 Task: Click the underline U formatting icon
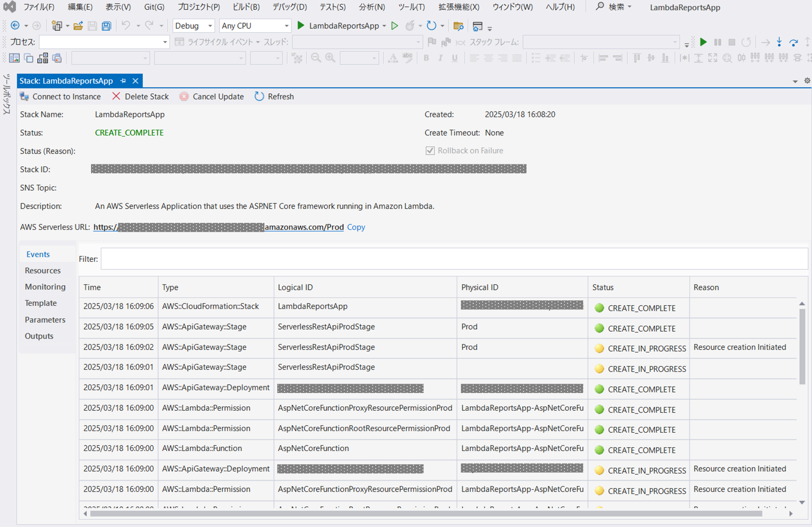(454, 58)
